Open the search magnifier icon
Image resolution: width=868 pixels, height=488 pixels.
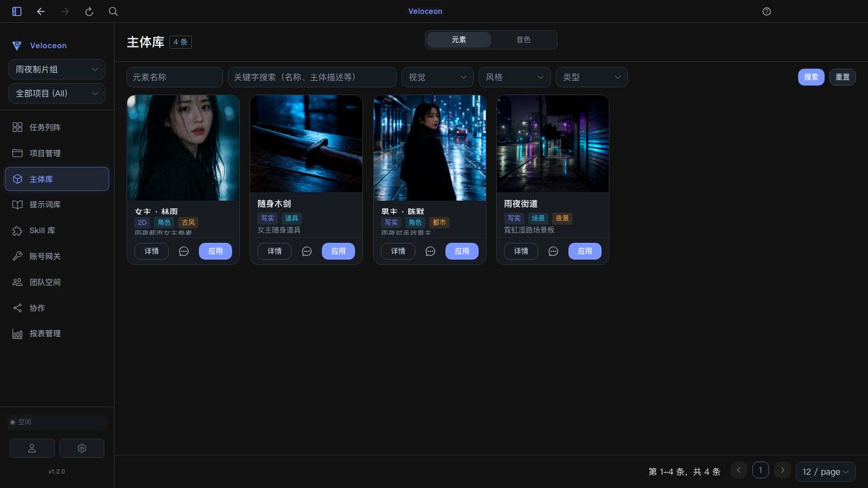click(x=113, y=11)
